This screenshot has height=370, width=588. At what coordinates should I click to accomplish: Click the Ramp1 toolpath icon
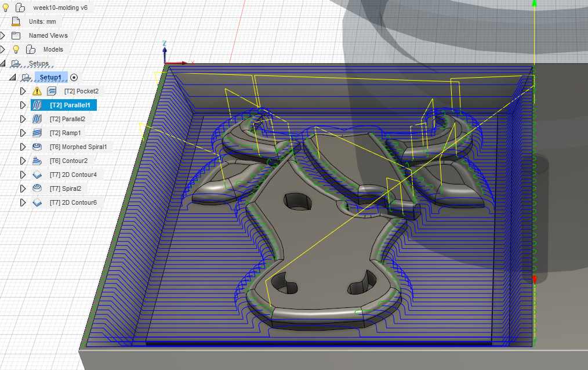click(x=37, y=133)
